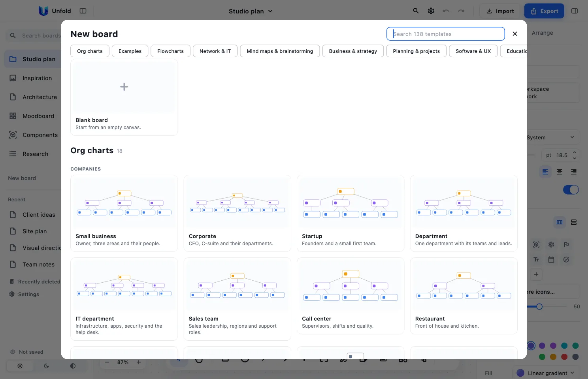Toggle the left sidebar panel icon
The height and width of the screenshot is (379, 588).
point(83,11)
